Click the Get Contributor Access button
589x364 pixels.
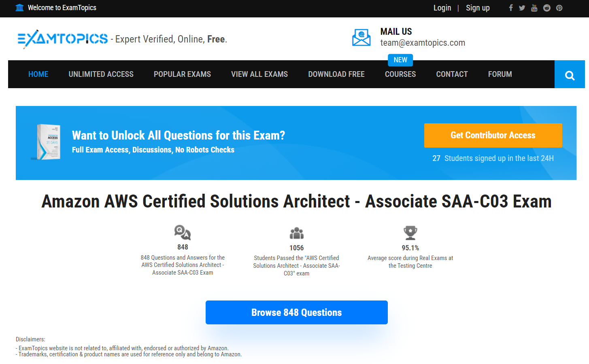pos(493,135)
